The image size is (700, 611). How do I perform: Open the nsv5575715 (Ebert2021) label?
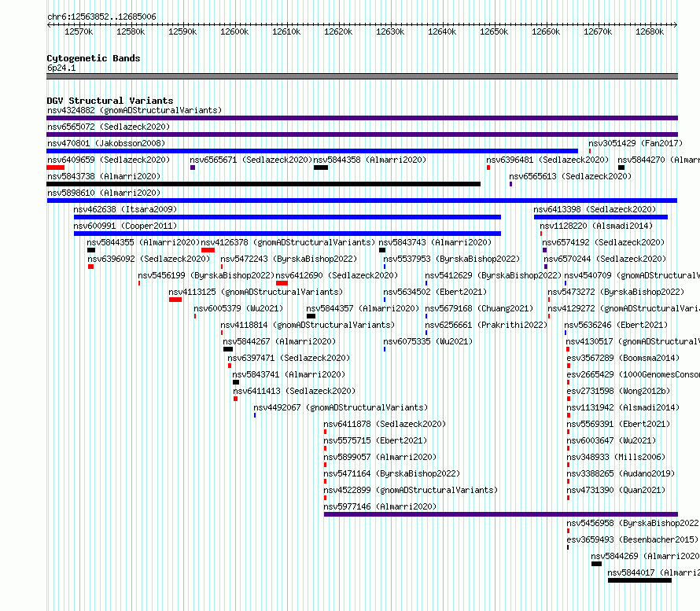pyautogui.click(x=375, y=440)
